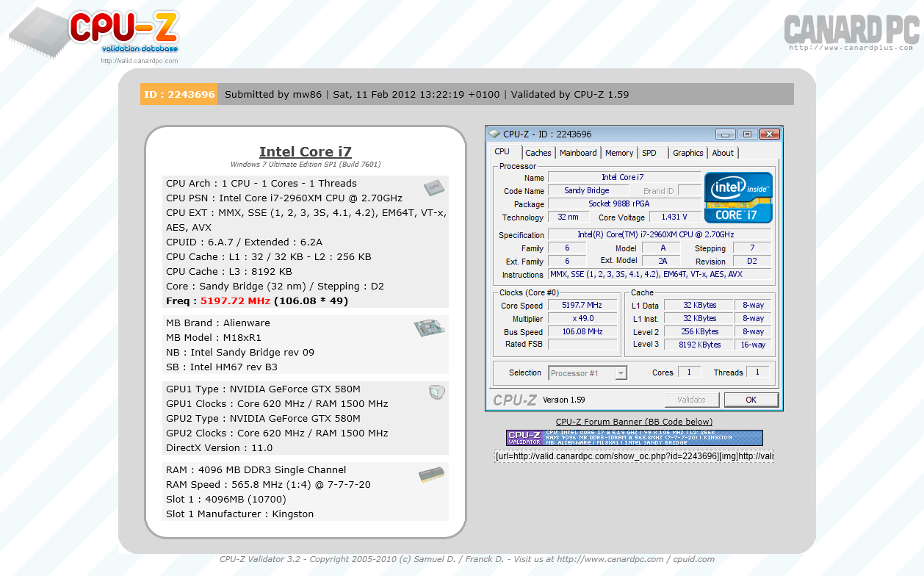Click the Slot 1 Manufacturer : Kingston line
The height and width of the screenshot is (576, 924).
coord(239,514)
